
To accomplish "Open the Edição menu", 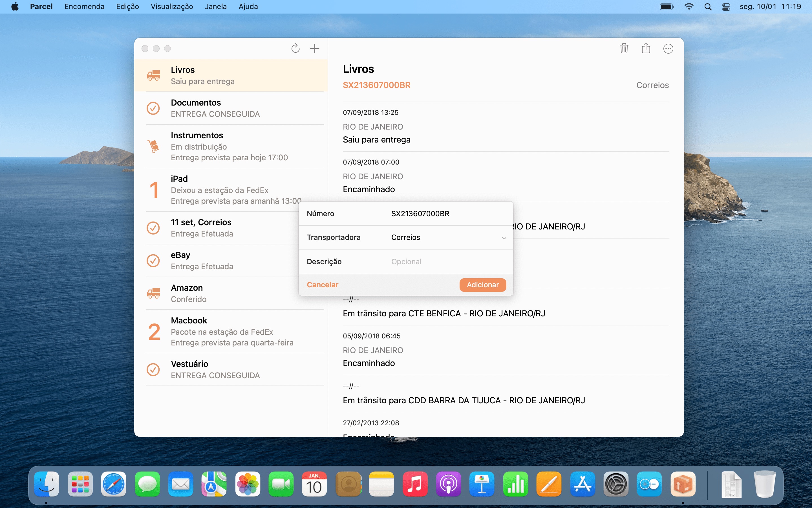I will [127, 7].
